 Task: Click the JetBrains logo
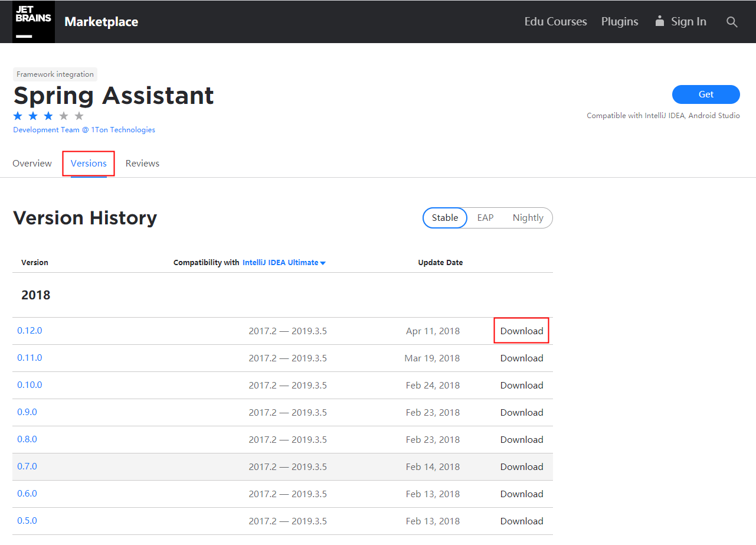point(33,21)
